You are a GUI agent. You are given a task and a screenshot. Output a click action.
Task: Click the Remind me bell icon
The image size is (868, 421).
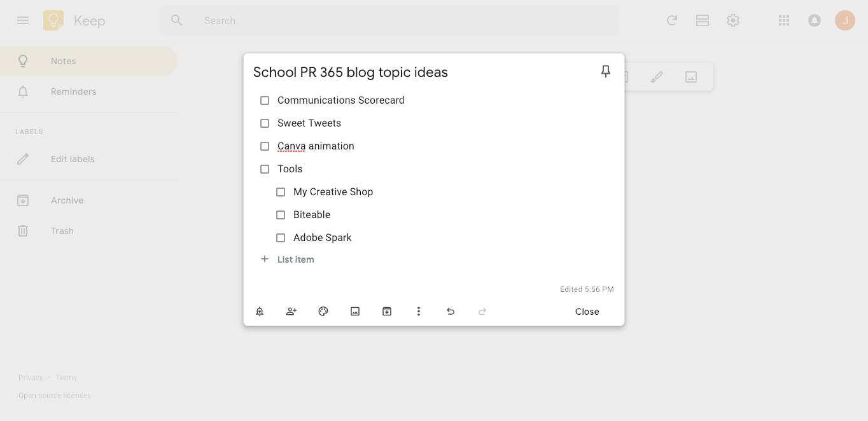260,312
